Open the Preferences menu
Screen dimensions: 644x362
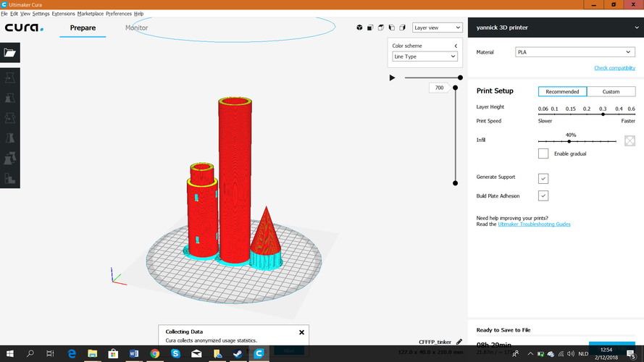(119, 14)
